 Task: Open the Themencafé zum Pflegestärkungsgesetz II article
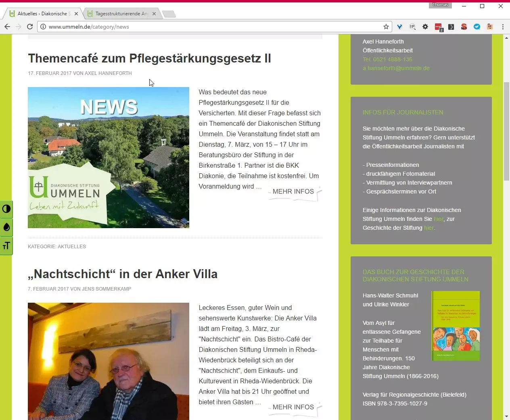click(x=149, y=58)
